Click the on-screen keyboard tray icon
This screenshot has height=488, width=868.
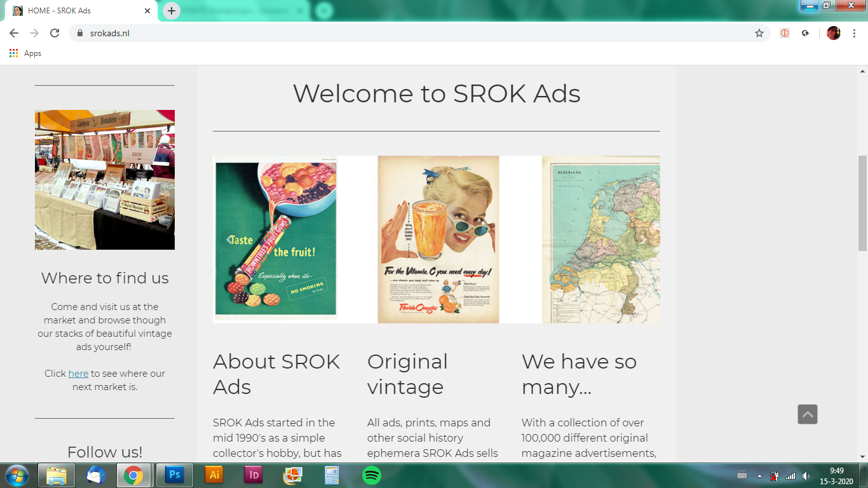coord(742,475)
